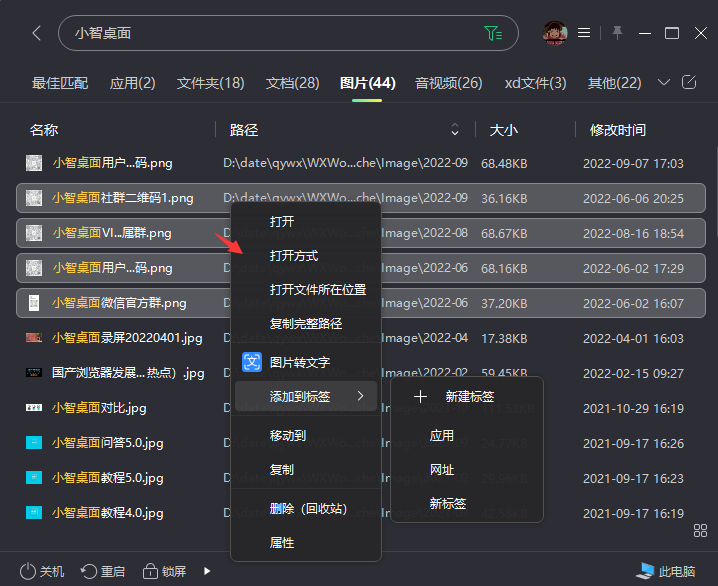Click thumbnail of 小智桌面录屏20220401.jpg
This screenshot has height=586, width=718.
tap(34, 338)
